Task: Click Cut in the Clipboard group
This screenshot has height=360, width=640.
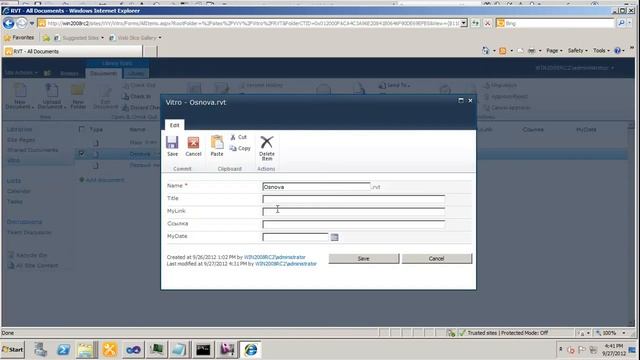Action: tap(239, 137)
